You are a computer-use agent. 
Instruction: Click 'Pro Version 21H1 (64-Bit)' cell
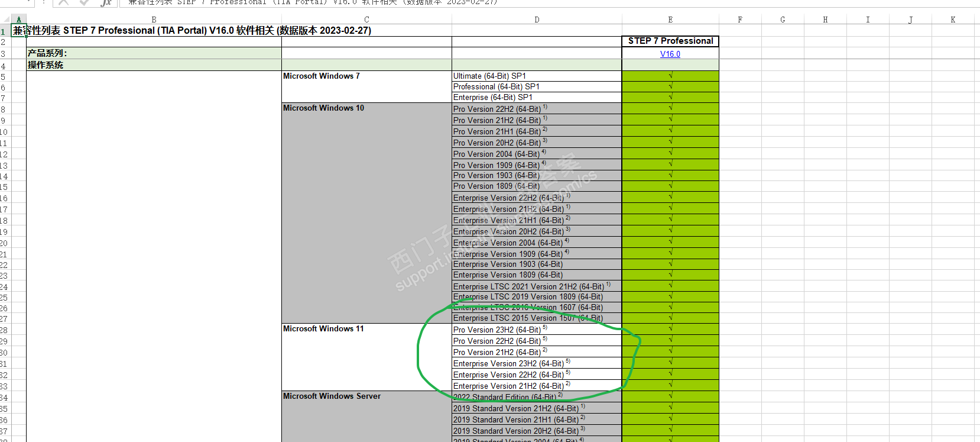tap(537, 131)
